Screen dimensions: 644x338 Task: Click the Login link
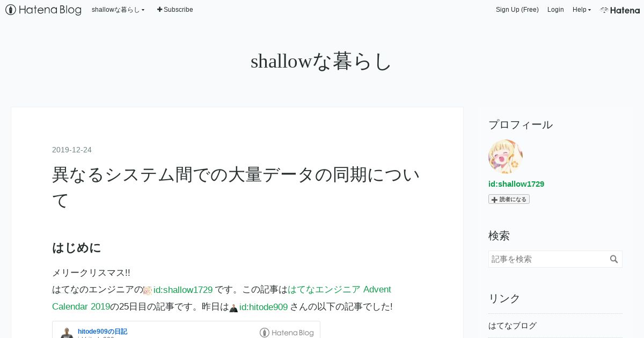(x=555, y=10)
